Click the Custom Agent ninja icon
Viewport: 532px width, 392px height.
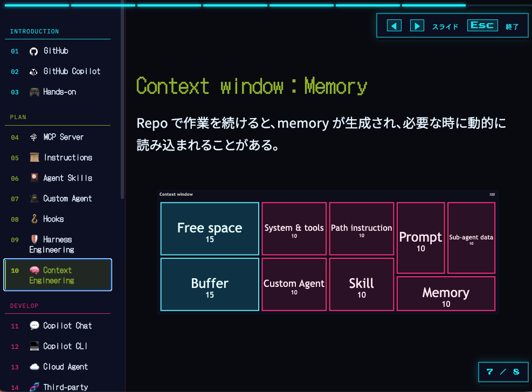coord(34,198)
